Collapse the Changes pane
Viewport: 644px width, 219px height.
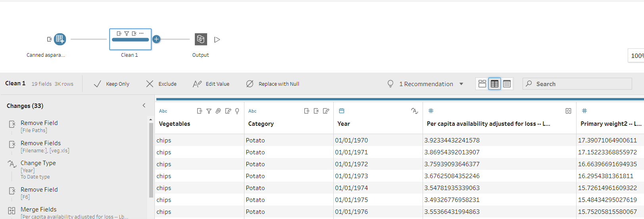(144, 106)
